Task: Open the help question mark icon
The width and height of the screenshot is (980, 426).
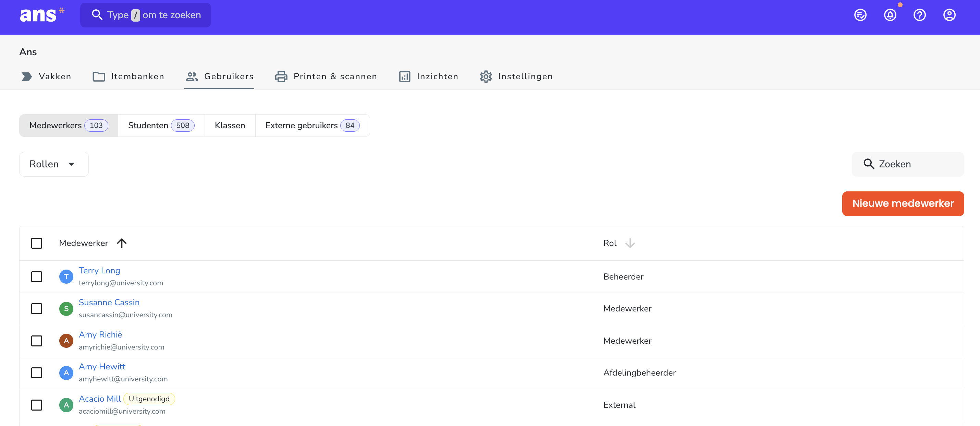Action: (919, 15)
